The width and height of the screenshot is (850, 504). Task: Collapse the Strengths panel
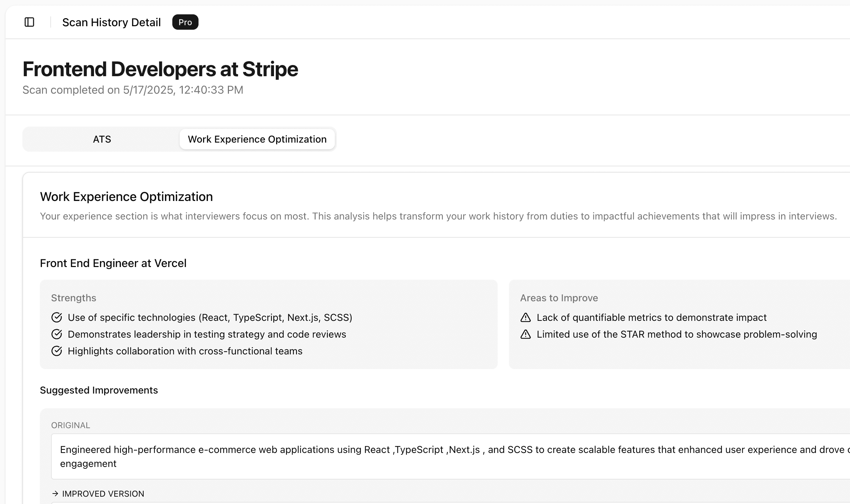tap(74, 297)
